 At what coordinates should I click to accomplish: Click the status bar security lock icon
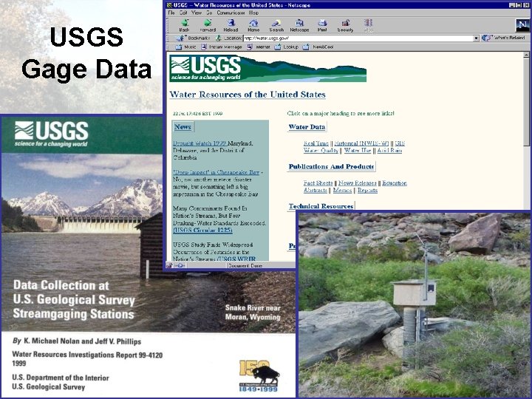click(x=169, y=265)
